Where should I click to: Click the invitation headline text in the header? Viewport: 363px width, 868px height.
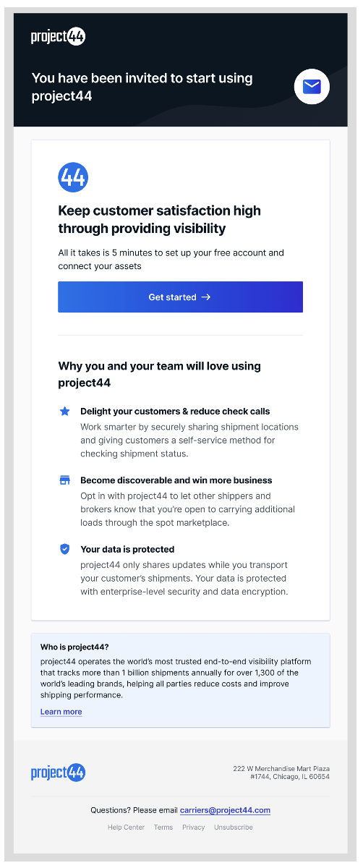pos(142,87)
